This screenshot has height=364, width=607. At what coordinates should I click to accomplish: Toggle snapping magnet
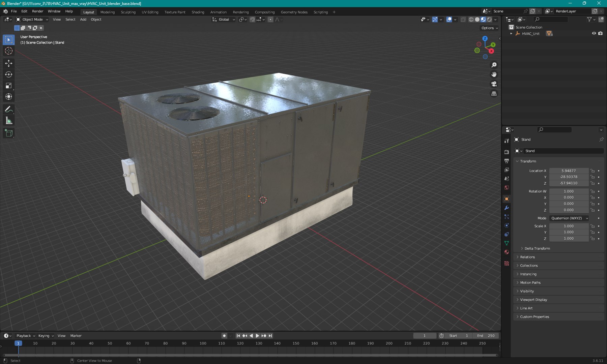tap(252, 20)
